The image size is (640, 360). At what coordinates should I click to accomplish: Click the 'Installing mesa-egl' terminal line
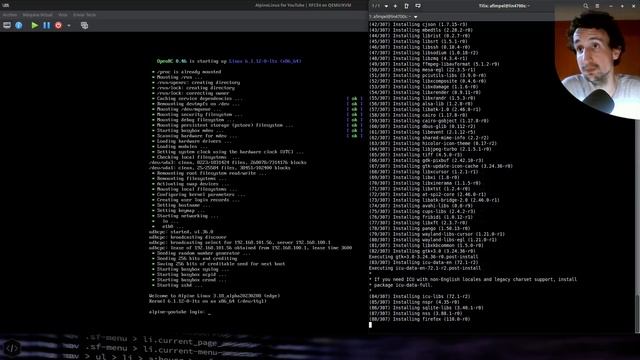tap(422, 70)
